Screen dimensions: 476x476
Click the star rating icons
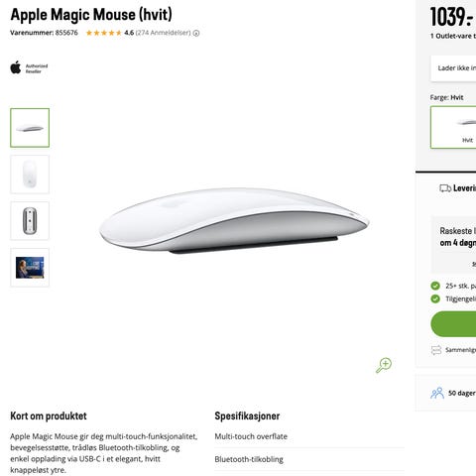click(104, 33)
